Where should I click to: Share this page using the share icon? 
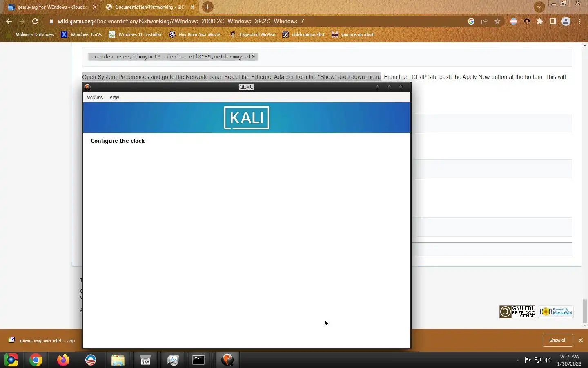tap(484, 21)
